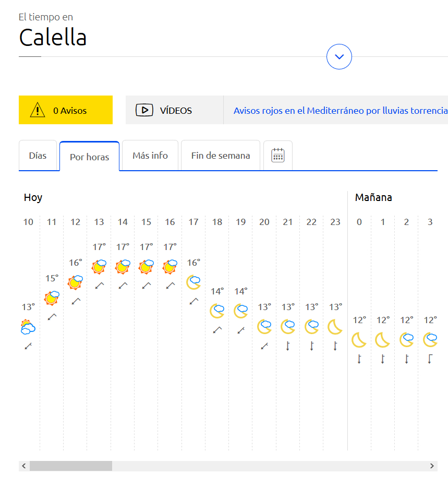Click the 16h partly sunny weather icon

point(170,267)
